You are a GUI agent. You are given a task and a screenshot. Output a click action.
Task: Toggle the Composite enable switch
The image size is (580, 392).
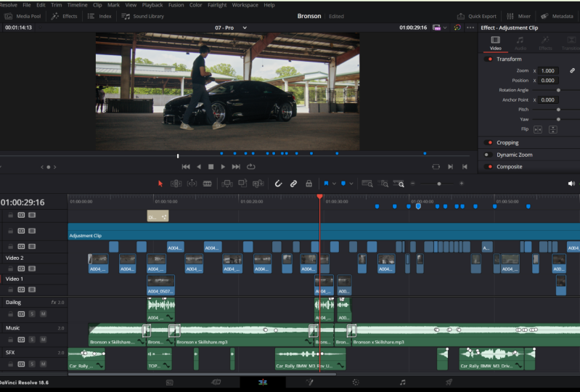(x=489, y=167)
